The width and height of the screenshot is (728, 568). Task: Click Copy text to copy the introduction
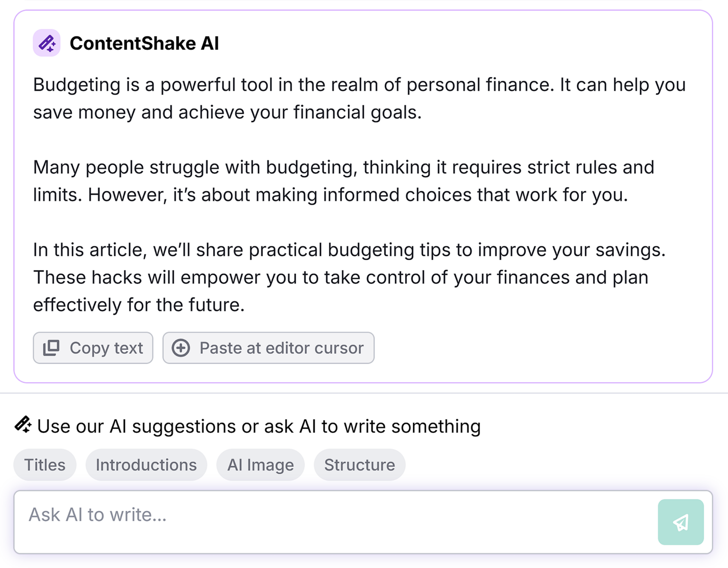tap(93, 348)
